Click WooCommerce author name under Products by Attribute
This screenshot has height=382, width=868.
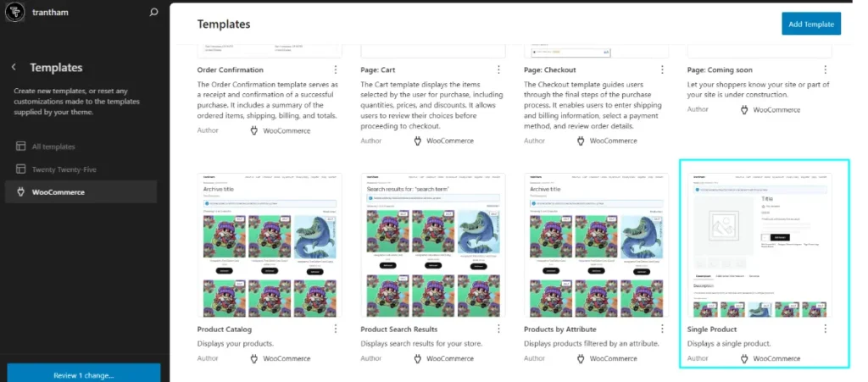[x=614, y=358]
